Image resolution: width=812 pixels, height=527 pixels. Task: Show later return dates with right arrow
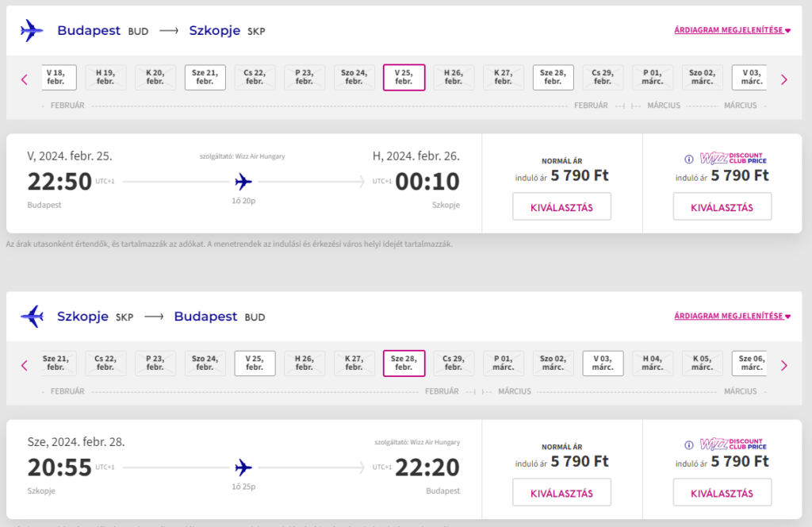coord(784,365)
